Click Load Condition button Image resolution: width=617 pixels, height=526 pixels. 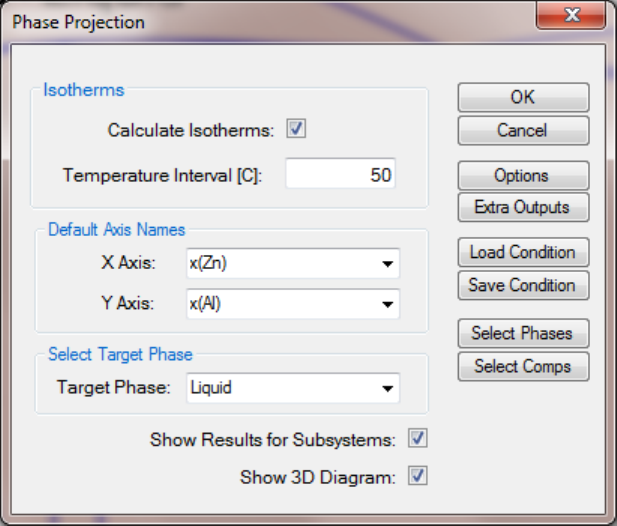(x=523, y=252)
